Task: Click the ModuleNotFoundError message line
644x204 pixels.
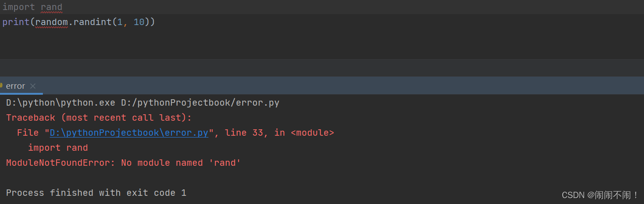Action: 123,163
